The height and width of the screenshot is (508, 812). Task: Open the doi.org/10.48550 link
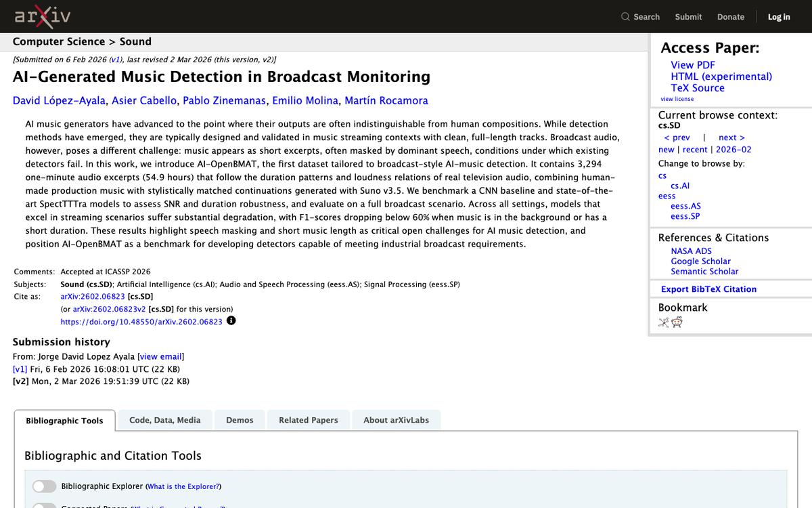141,322
